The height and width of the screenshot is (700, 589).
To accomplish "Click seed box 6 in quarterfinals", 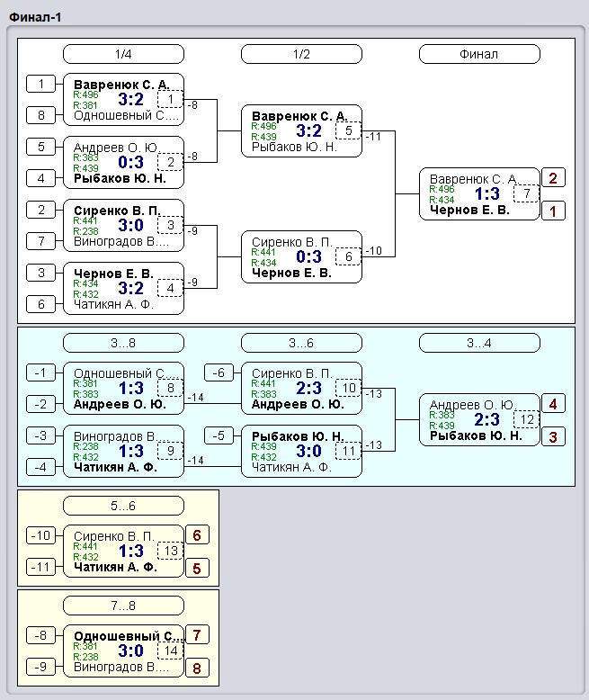I will point(41,304).
